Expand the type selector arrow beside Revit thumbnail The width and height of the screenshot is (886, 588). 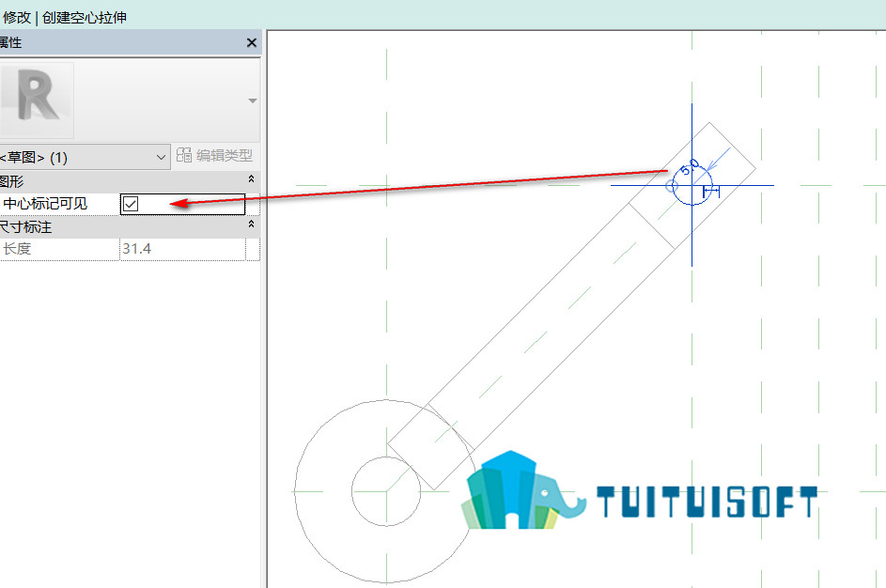coord(252,101)
